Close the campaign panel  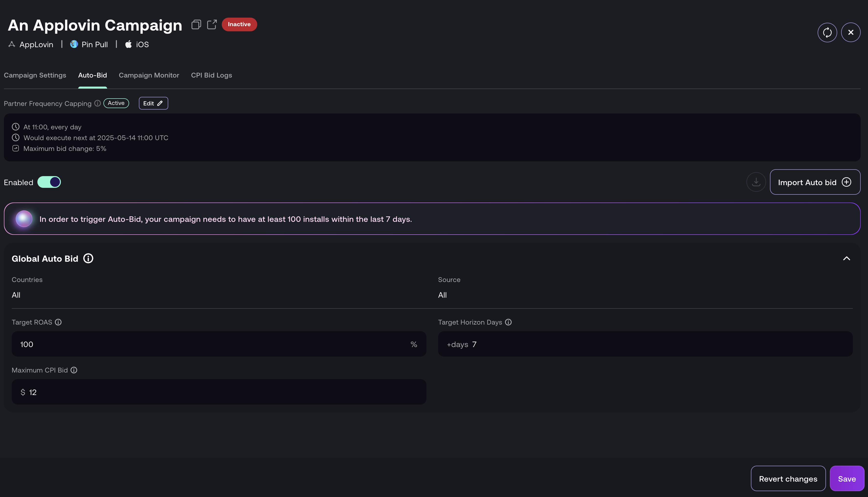tap(851, 33)
